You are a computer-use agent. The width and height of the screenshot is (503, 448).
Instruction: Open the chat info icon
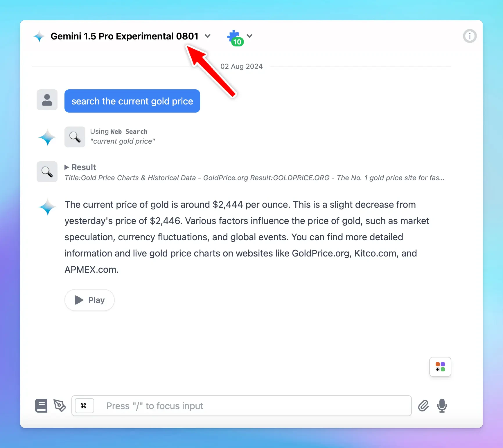(470, 36)
